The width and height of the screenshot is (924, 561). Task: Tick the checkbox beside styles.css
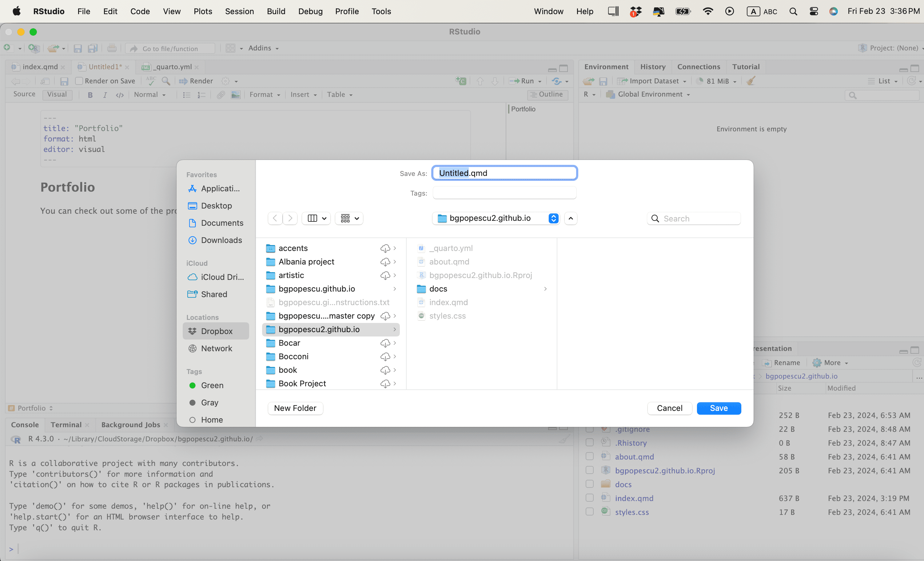tap(590, 512)
